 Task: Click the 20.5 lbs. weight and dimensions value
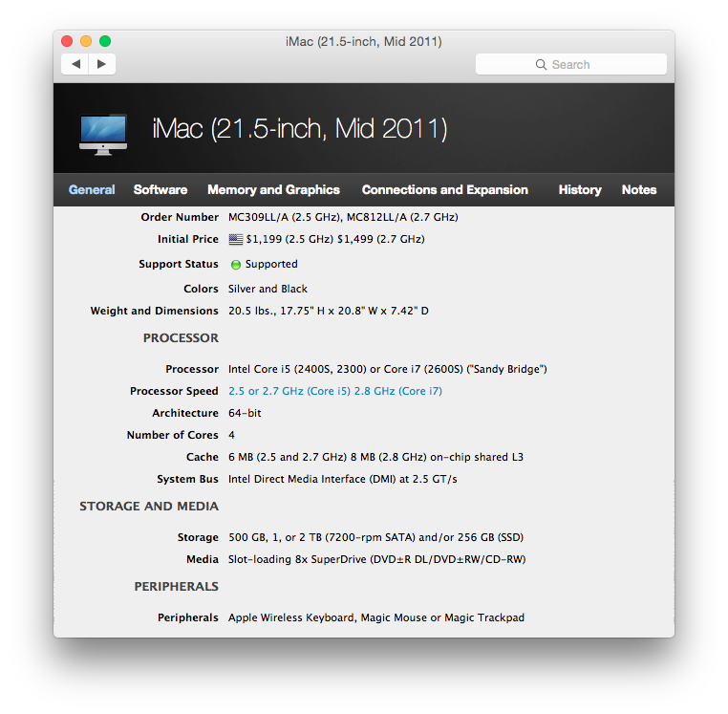[329, 311]
